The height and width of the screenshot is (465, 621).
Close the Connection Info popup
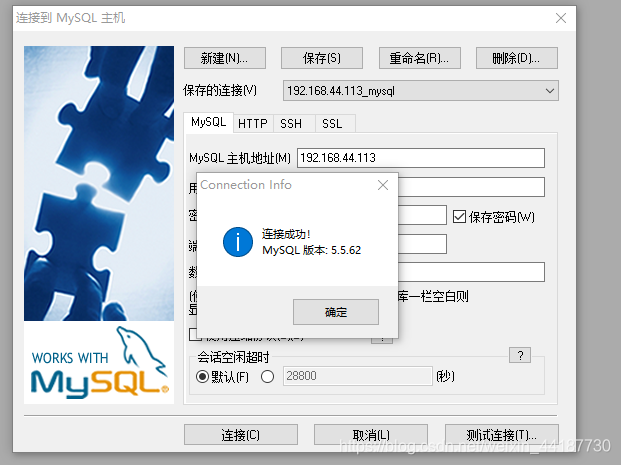[x=383, y=185]
